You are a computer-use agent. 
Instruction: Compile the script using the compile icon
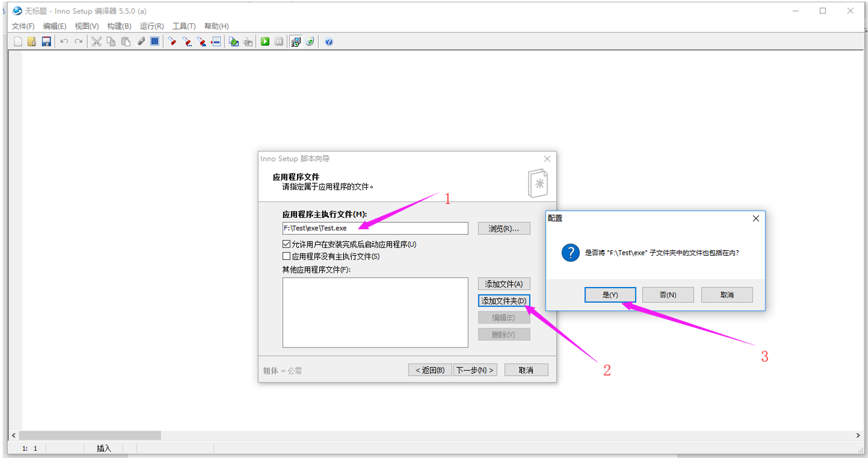[234, 41]
